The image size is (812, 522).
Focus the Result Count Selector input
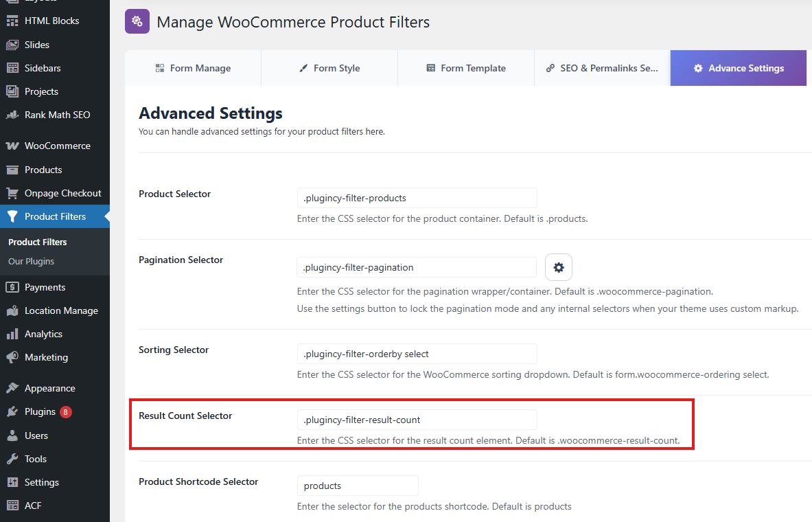(x=417, y=420)
